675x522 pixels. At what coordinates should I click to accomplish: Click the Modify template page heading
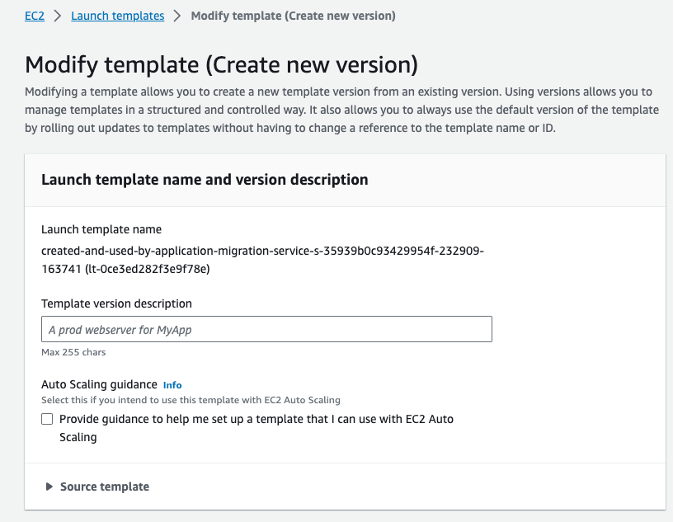[x=220, y=65]
